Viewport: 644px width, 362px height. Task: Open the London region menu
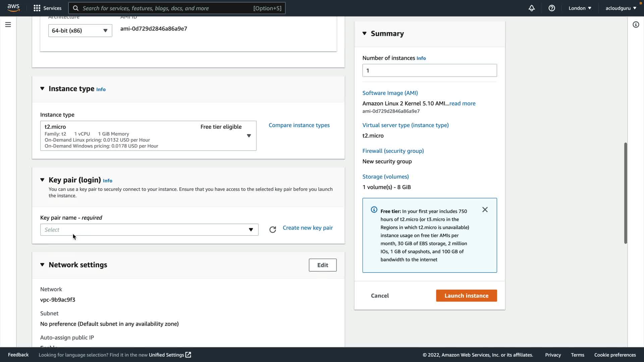(x=580, y=8)
